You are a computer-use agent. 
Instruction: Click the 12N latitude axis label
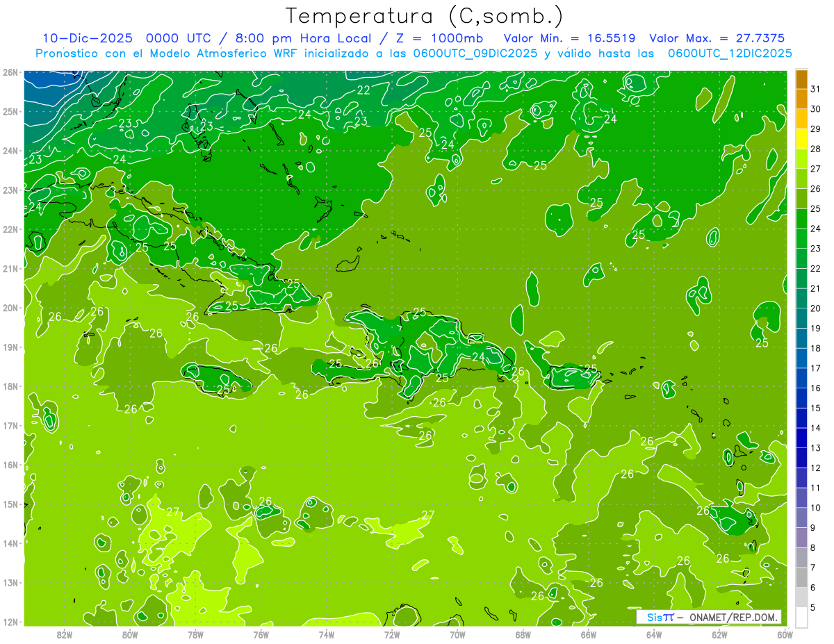10,622
